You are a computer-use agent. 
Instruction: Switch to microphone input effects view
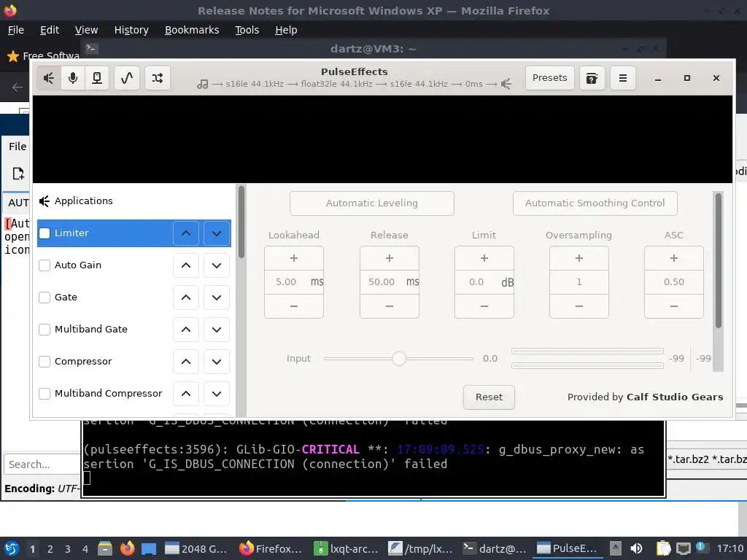[73, 78]
